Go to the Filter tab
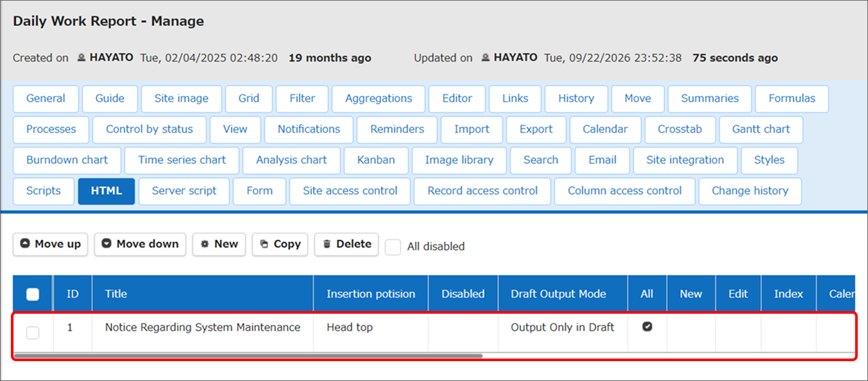The image size is (868, 381). (x=302, y=99)
